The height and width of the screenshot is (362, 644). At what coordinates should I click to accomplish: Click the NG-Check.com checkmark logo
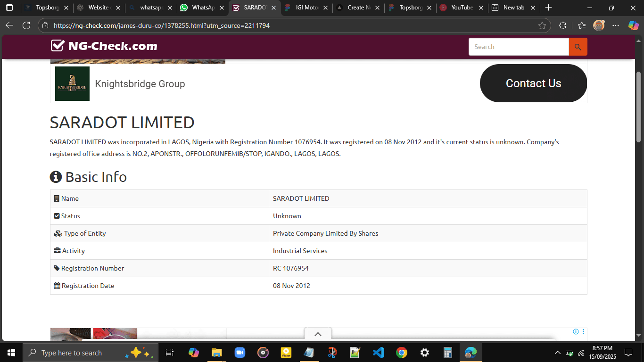(58, 46)
